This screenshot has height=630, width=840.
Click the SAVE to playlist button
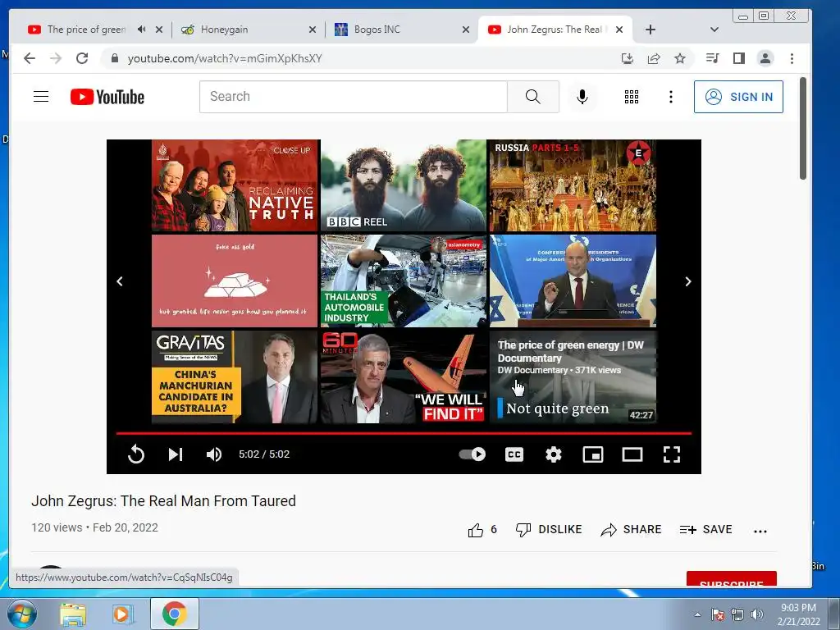(705, 530)
